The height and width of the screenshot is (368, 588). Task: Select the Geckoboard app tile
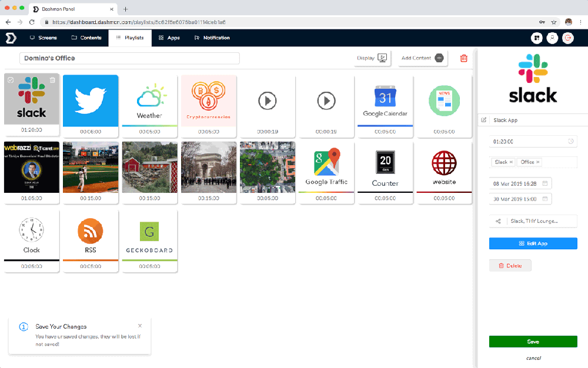[149, 240]
